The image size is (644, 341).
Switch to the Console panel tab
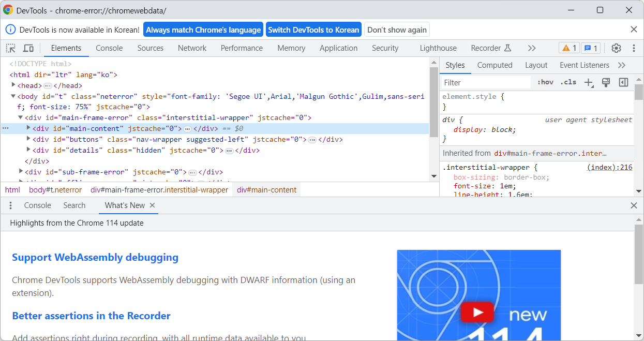pos(109,48)
